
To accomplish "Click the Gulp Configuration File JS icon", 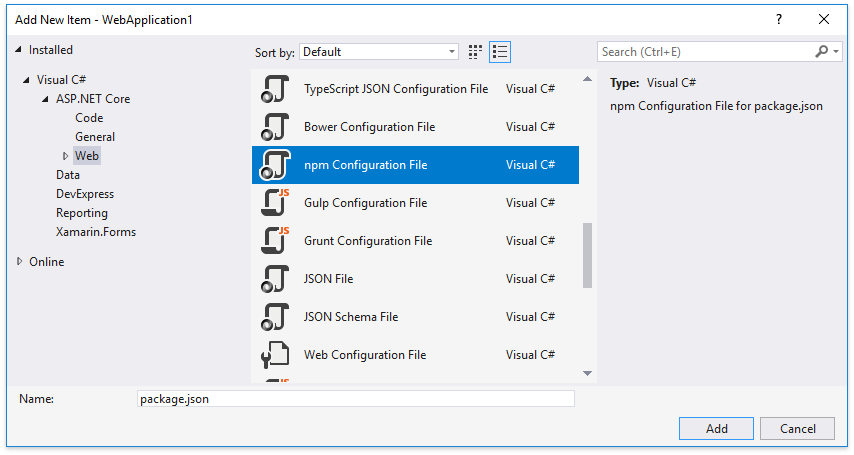I will point(274,203).
